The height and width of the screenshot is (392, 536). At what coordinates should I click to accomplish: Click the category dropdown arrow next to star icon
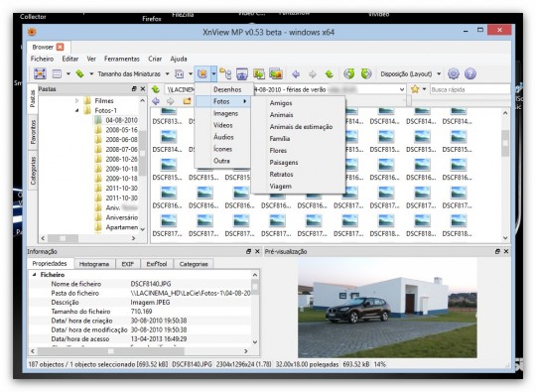[213, 73]
